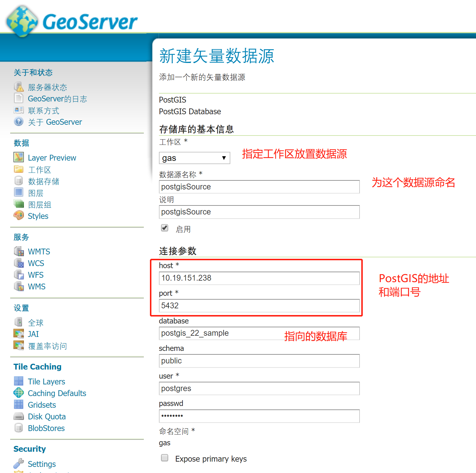The height and width of the screenshot is (473, 476).
Task: Click the port input field
Action: point(259,306)
